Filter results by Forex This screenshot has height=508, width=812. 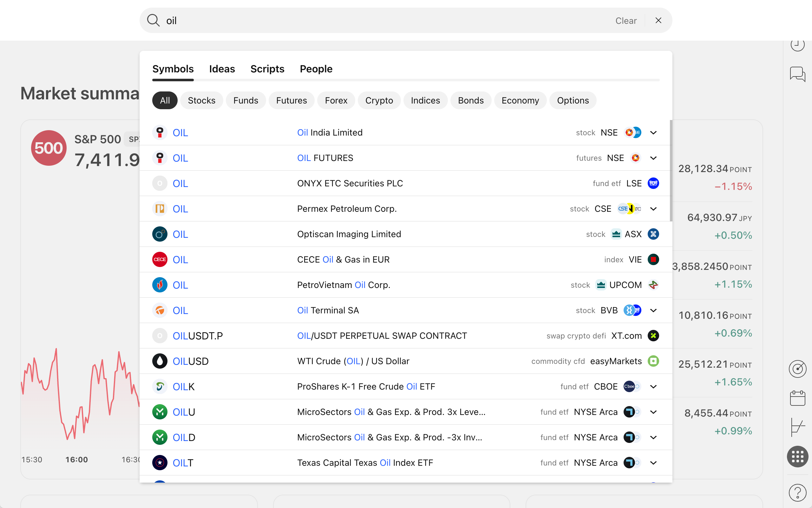click(336, 100)
